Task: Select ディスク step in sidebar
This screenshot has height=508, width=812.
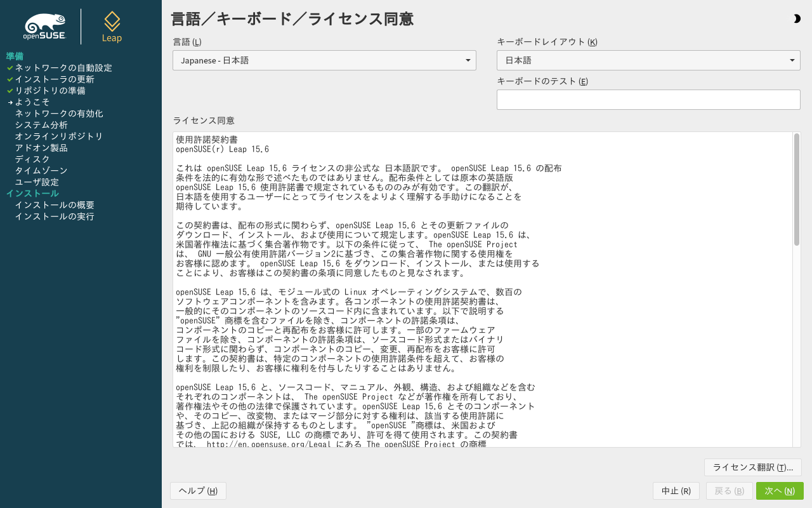Action: (x=32, y=159)
